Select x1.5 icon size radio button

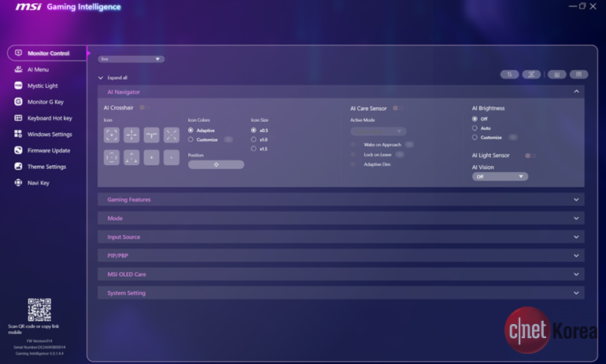254,149
